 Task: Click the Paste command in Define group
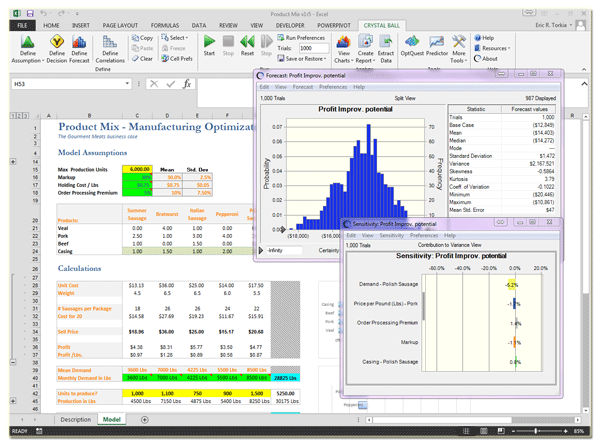(142, 48)
